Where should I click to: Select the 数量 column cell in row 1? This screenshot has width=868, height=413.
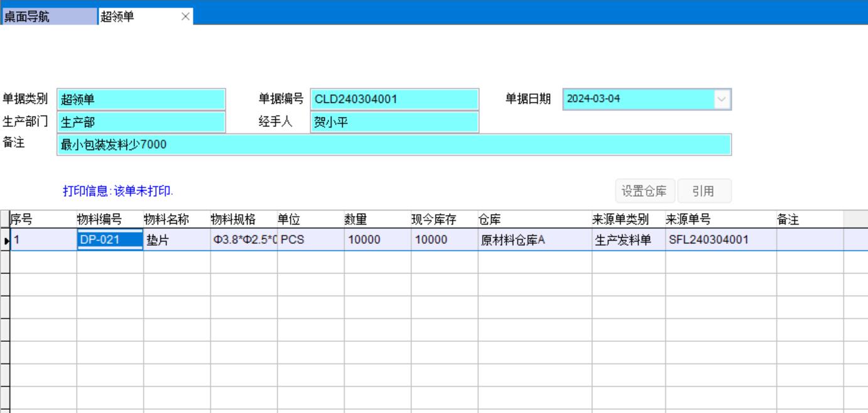point(376,240)
